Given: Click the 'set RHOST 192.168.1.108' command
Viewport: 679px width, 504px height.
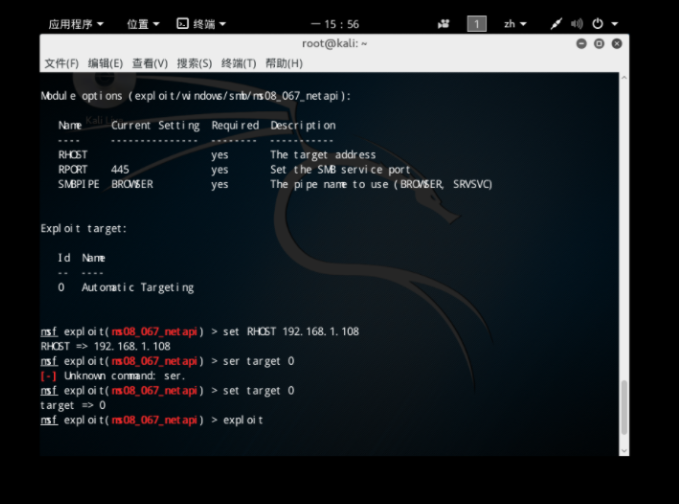Looking at the screenshot, I should point(291,332).
